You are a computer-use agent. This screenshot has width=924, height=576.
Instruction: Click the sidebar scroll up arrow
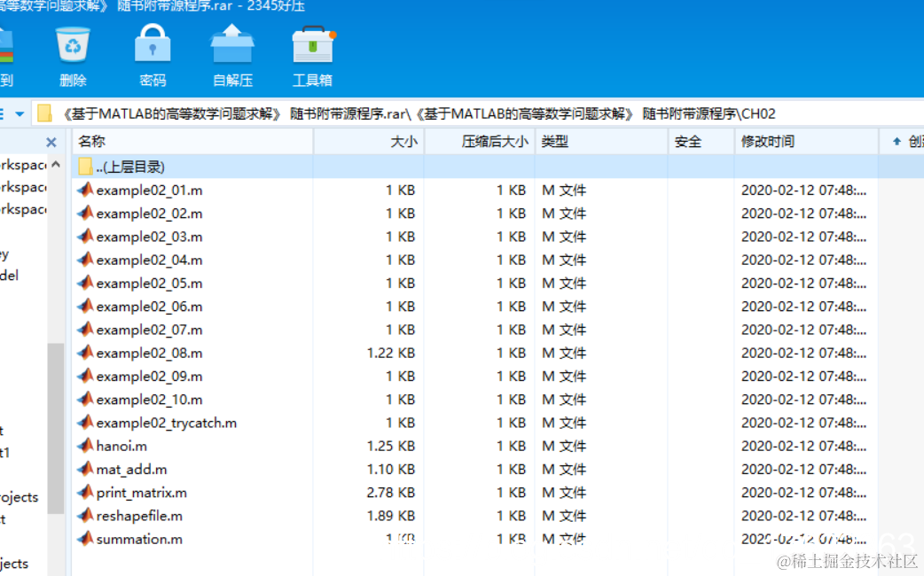(x=56, y=164)
